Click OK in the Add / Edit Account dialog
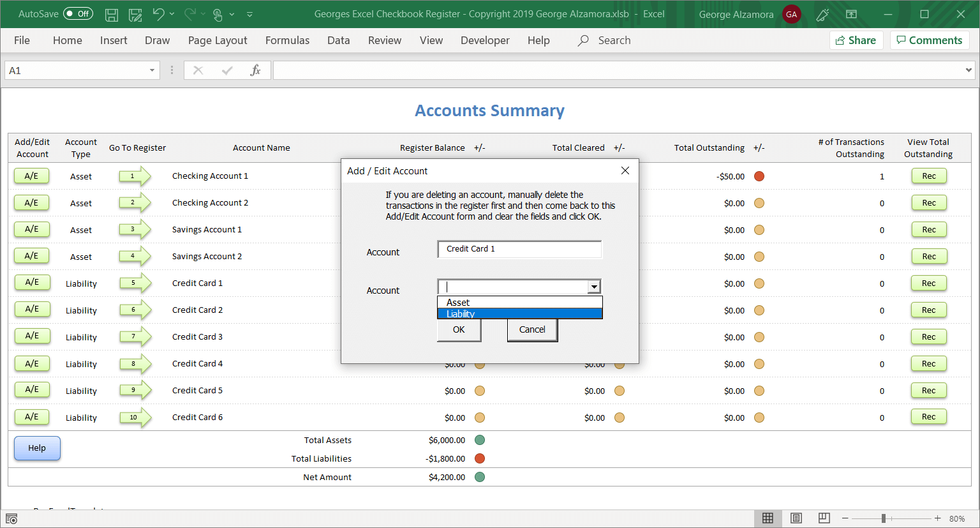The width and height of the screenshot is (980, 528). click(459, 330)
